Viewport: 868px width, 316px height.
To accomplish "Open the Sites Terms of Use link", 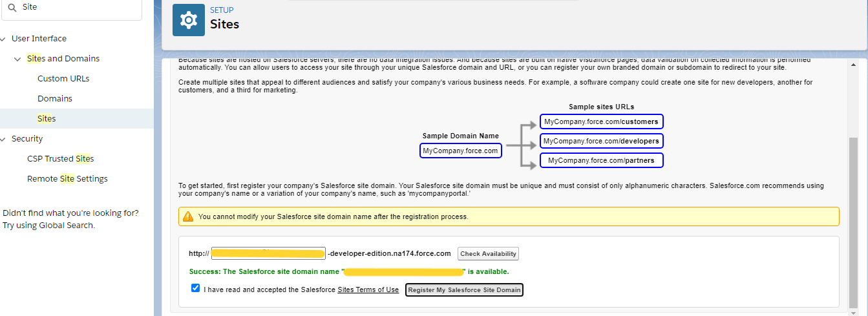I will [x=368, y=290].
